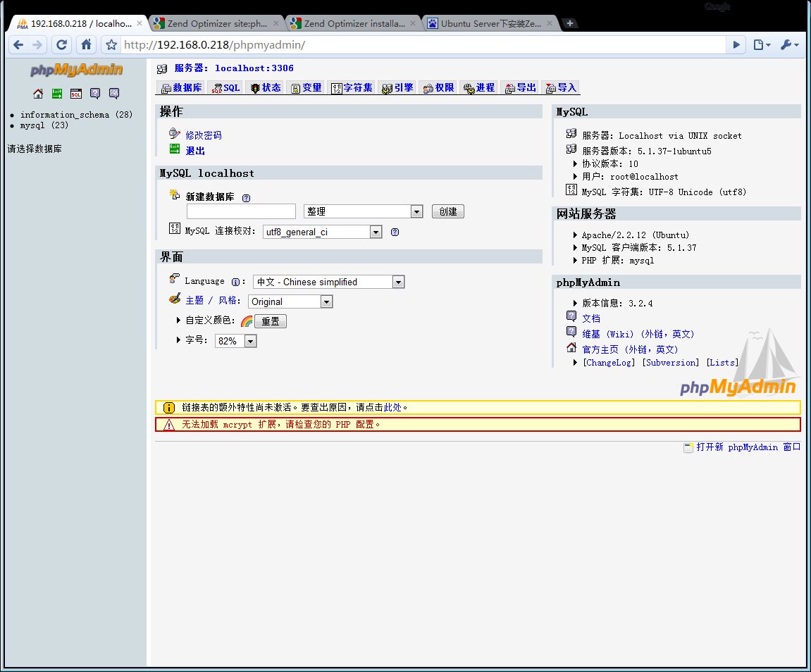The image size is (811, 672).
Task: Click the 服务器: localhost:3306 server link
Action: [x=234, y=68]
